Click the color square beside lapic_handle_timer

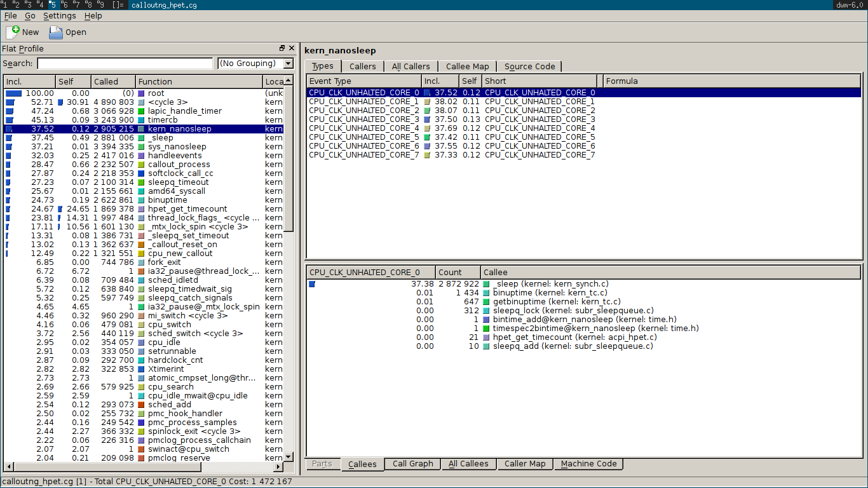[141, 111]
